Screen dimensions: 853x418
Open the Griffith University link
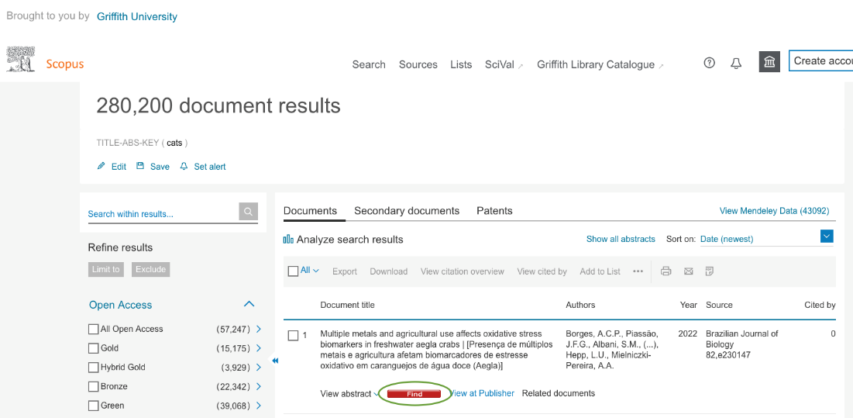[137, 17]
